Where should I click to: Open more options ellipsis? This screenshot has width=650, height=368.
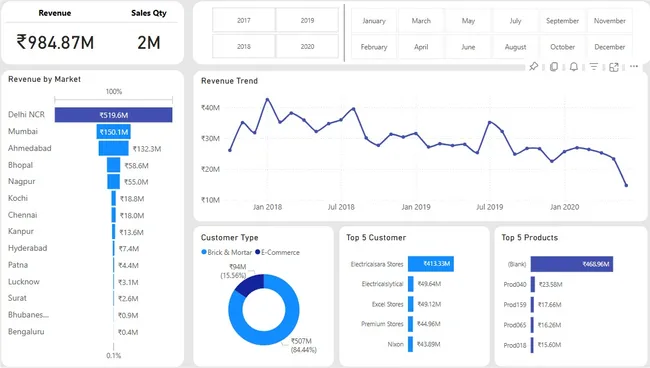click(x=634, y=66)
